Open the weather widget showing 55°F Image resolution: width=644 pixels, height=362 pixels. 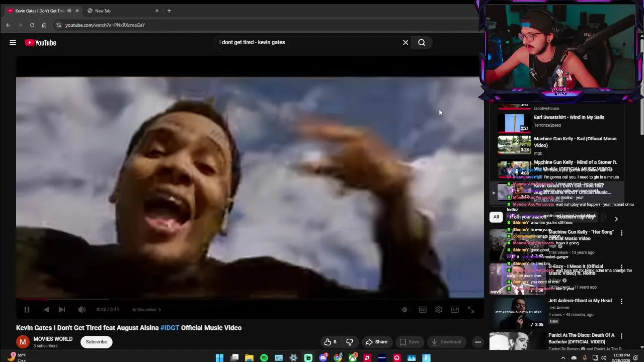tap(18, 357)
